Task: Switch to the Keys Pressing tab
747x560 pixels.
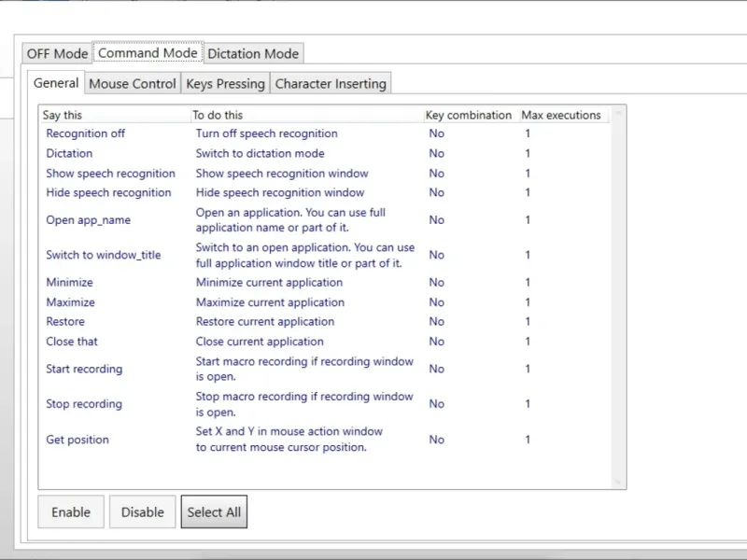Action: (x=225, y=83)
